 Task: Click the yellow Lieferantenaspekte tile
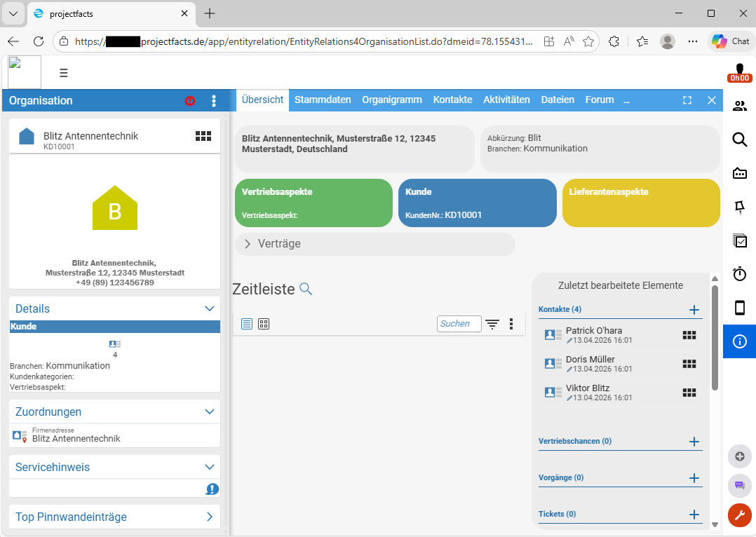tap(641, 203)
